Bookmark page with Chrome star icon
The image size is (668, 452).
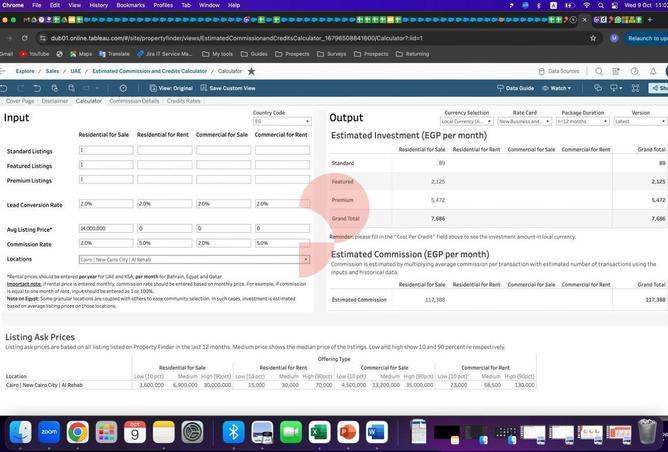point(593,38)
